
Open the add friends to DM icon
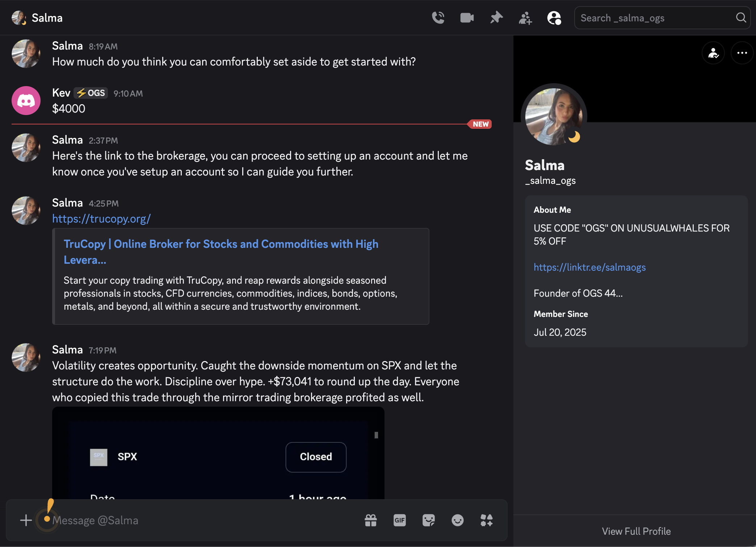tap(525, 17)
